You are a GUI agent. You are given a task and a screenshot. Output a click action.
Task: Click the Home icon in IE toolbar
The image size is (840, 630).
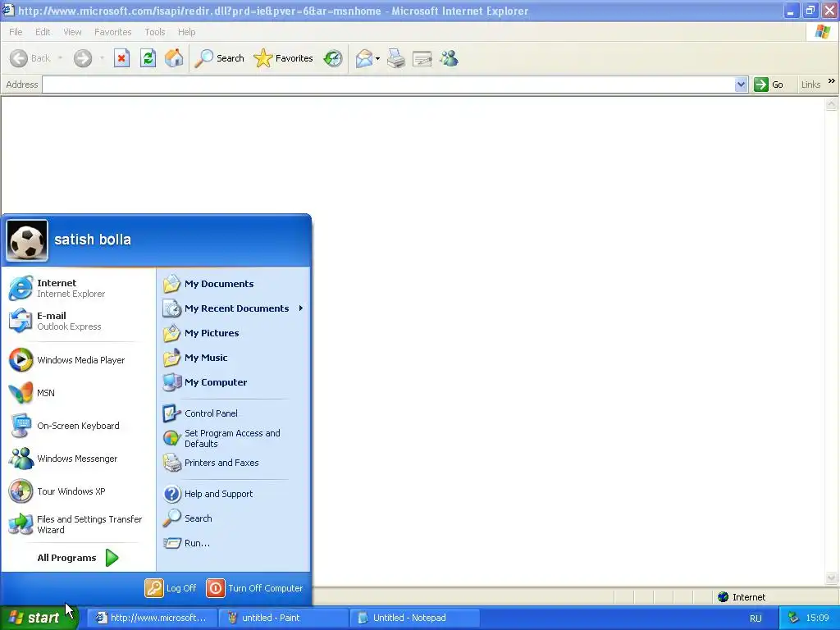point(174,58)
